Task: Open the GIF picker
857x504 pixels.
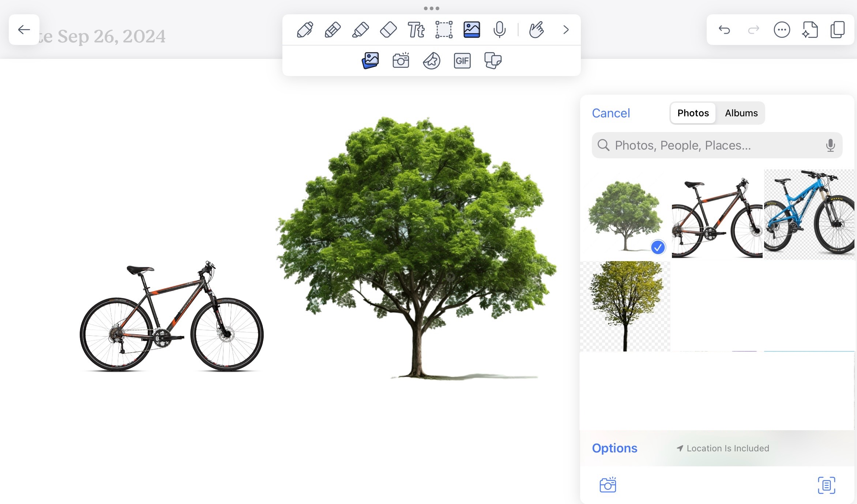Action: point(462,61)
